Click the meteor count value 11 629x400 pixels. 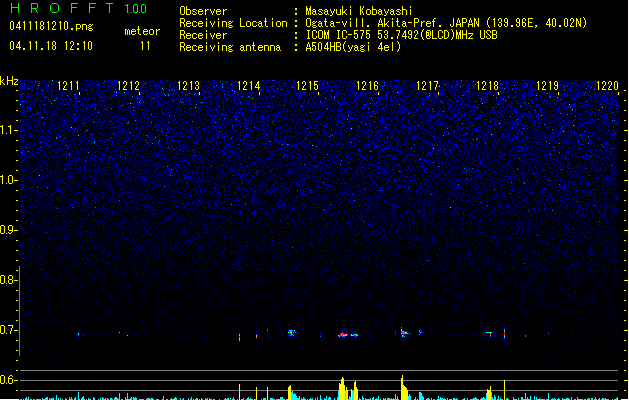pyautogui.click(x=145, y=46)
